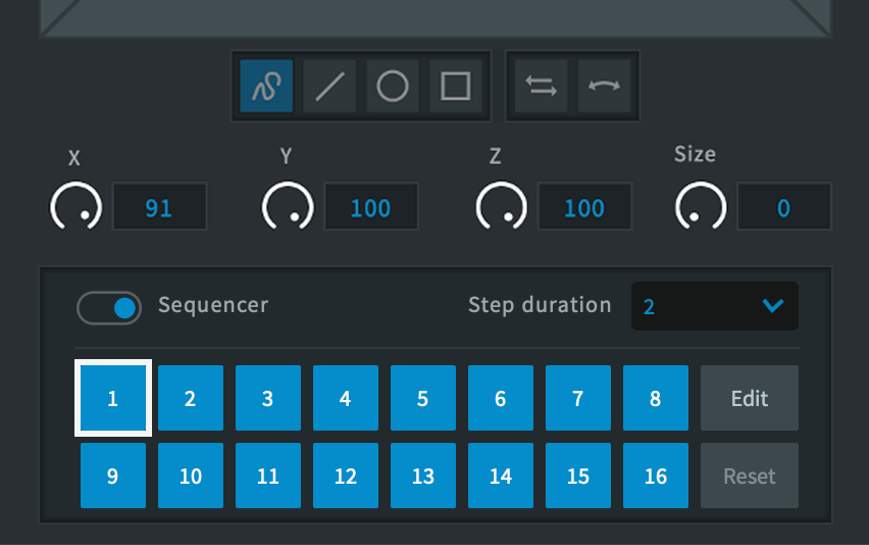The image size is (869, 545).
Task: Click the Reset button
Action: coord(749,476)
